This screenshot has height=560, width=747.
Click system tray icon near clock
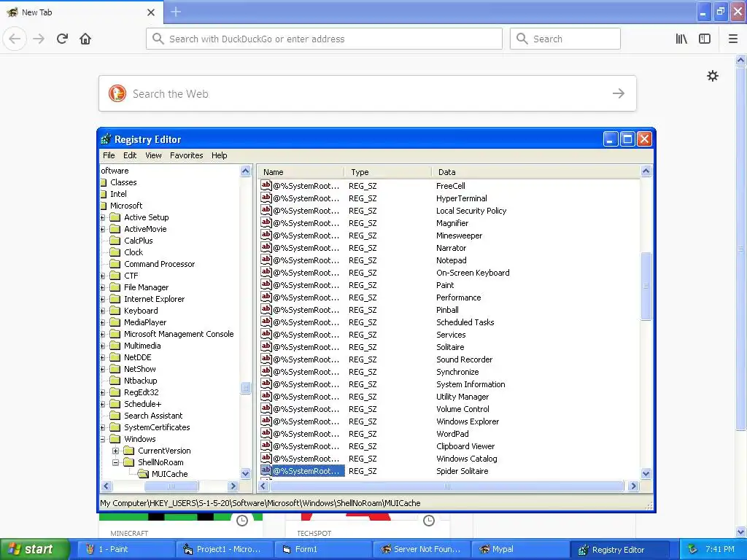coord(693,549)
